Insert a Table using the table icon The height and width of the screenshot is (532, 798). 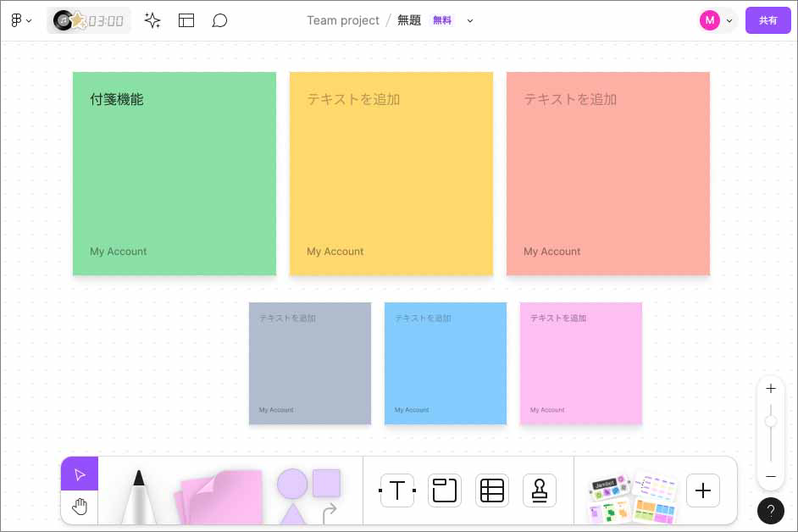pos(492,490)
